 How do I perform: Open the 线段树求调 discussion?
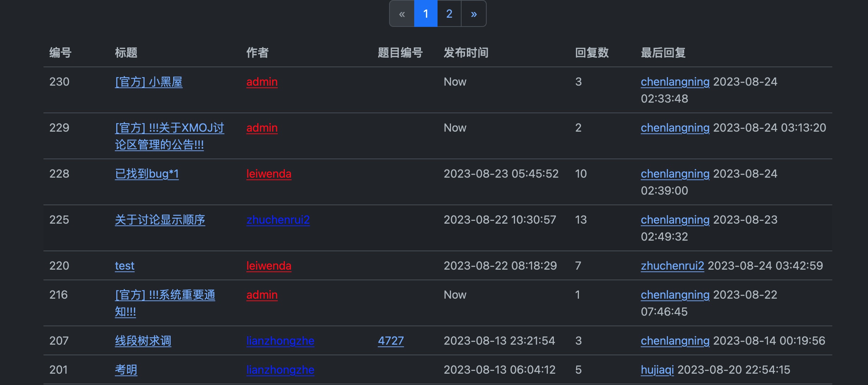[x=143, y=340]
